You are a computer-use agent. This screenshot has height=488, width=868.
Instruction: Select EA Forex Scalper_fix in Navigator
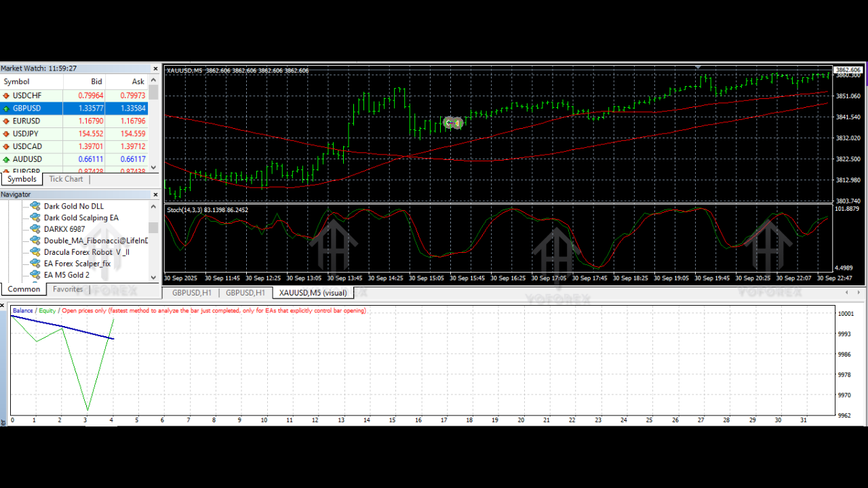point(77,264)
